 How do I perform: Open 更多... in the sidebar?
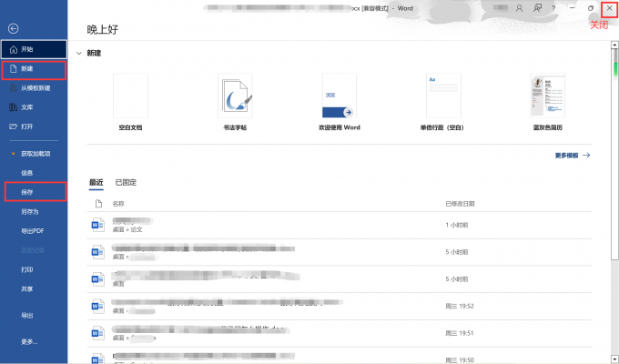[34, 342]
